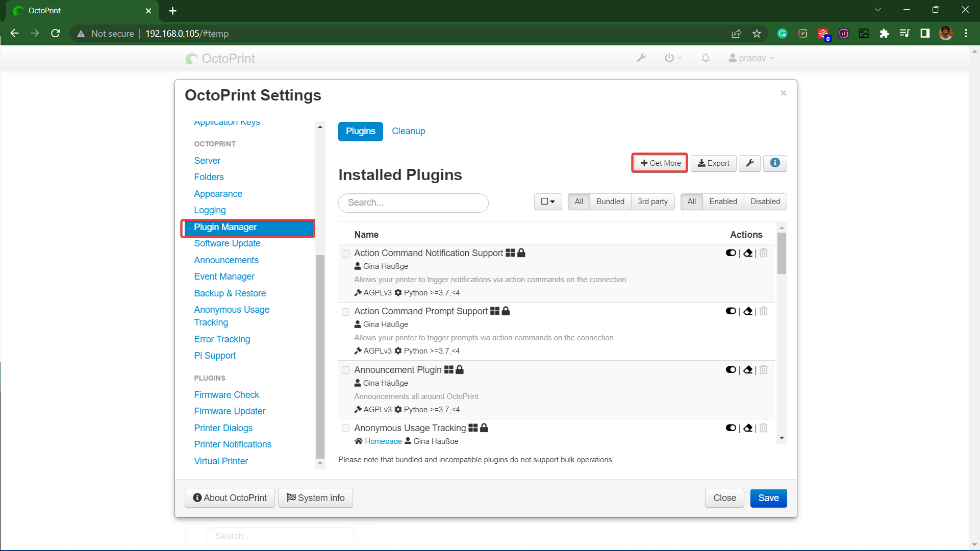This screenshot has height=551, width=980.
Task: Check Announcement Plugin checkbox
Action: 345,370
